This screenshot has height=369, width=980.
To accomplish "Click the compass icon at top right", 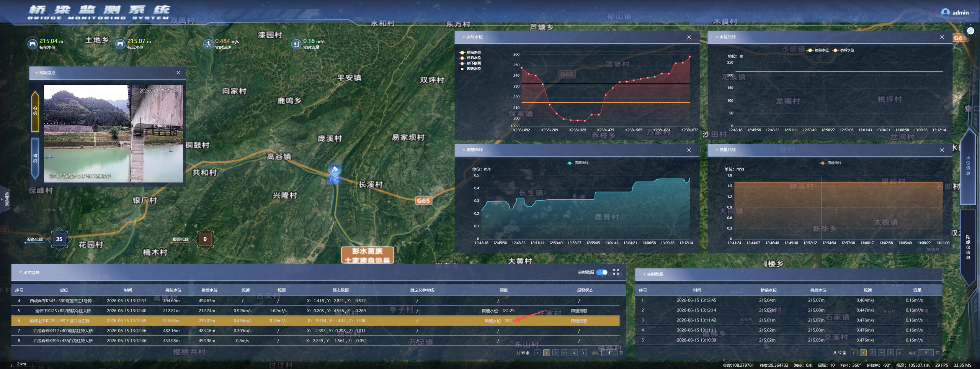I will (970, 31).
